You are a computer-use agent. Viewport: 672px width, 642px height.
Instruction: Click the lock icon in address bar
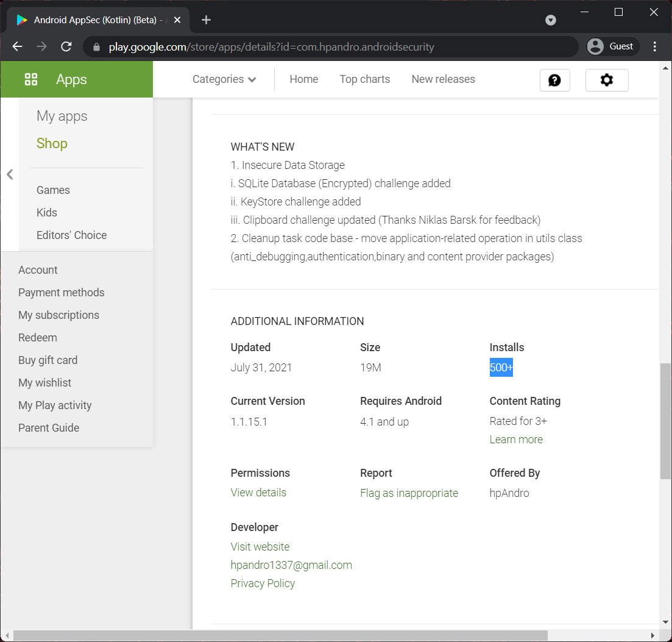tap(96, 47)
